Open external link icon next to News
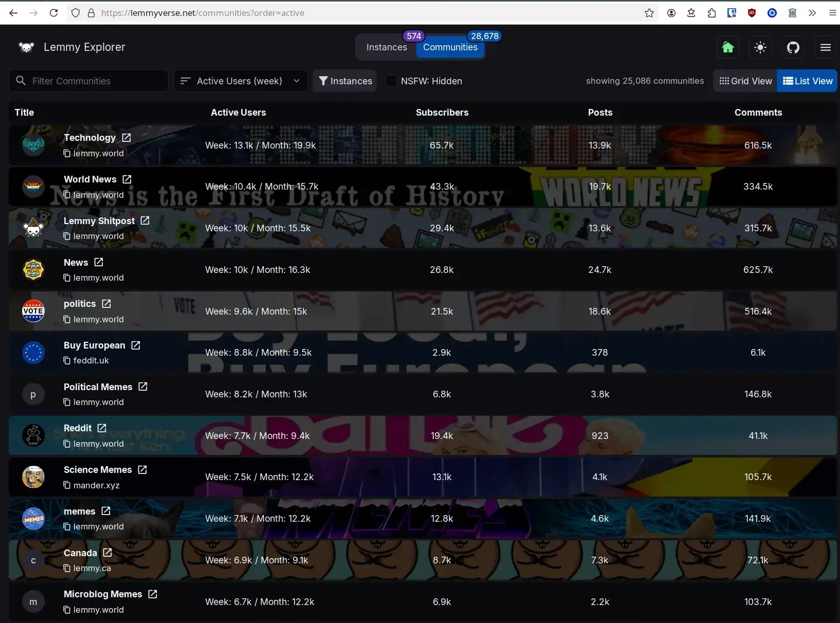 99,262
